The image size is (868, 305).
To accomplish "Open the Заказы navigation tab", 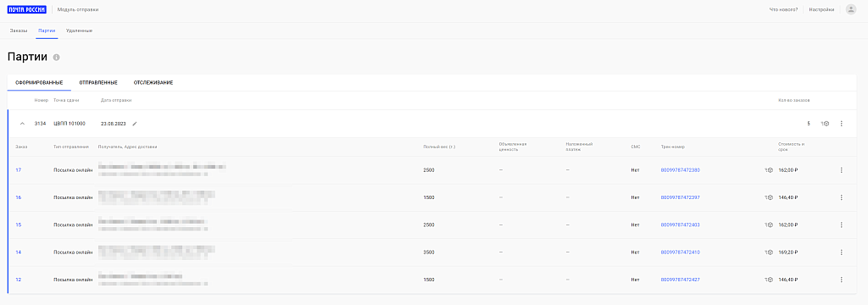I will tap(19, 30).
